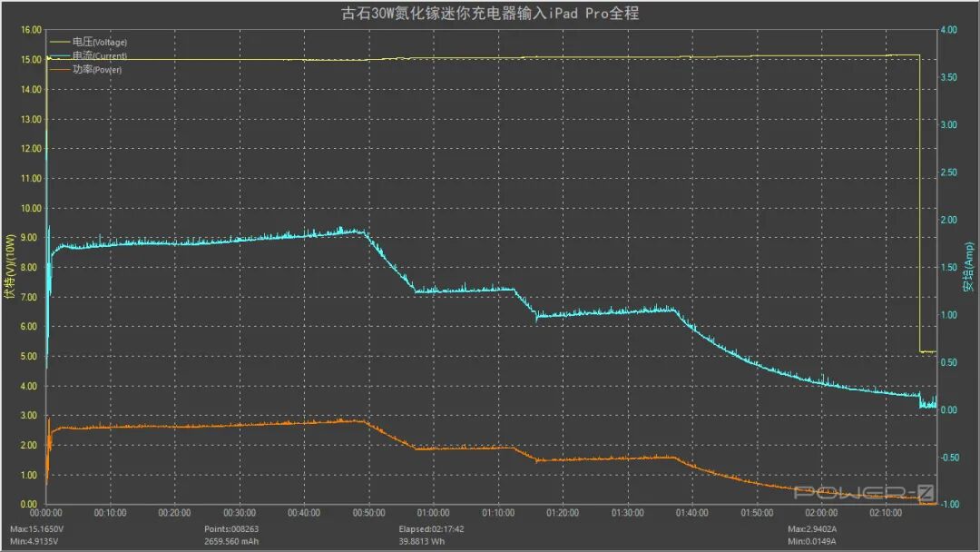Click the 01:50:00 time axis label
This screenshot has height=552, width=980.
(757, 513)
